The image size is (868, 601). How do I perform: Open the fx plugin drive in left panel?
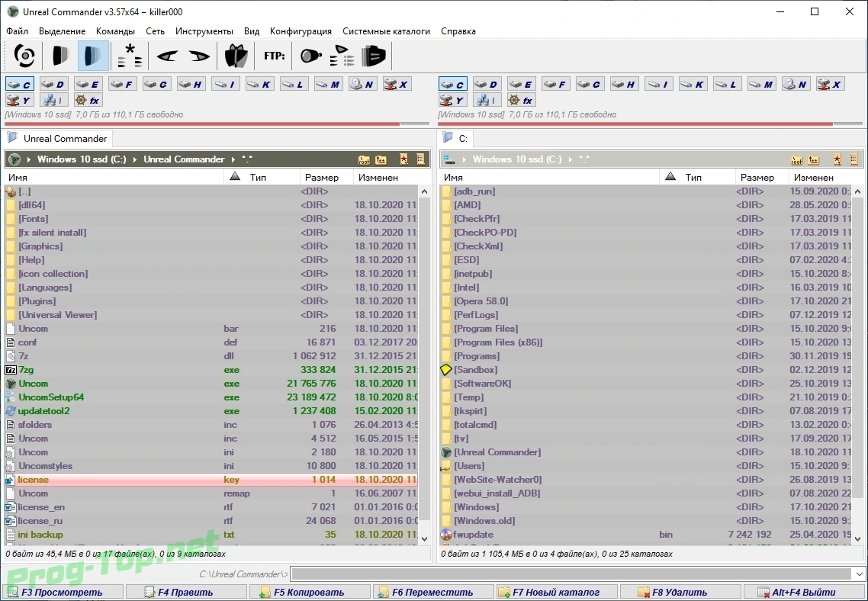tap(88, 100)
